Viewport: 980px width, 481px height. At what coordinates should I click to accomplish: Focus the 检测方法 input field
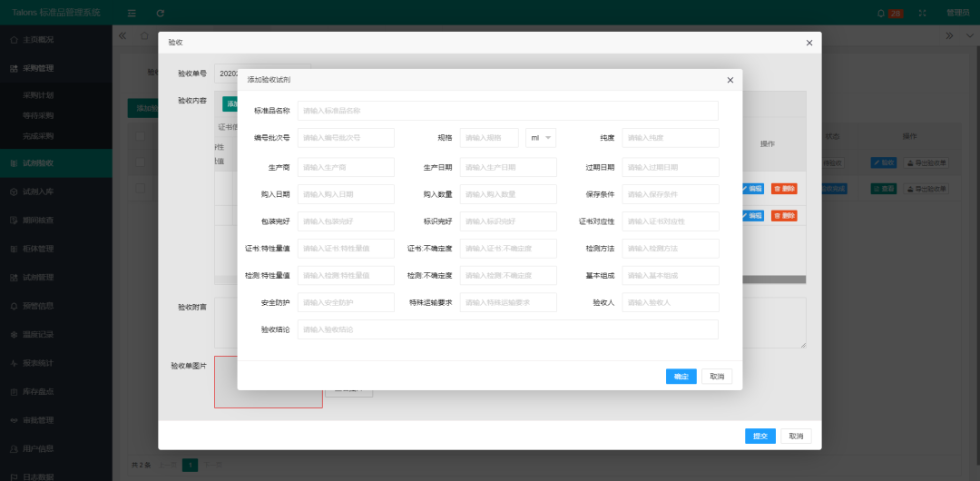click(670, 249)
